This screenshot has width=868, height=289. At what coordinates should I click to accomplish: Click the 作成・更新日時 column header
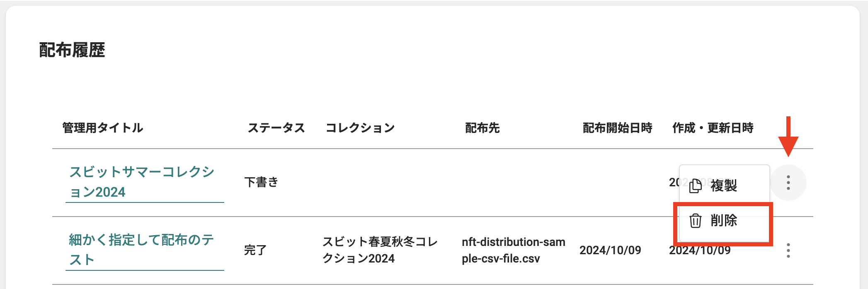(x=713, y=128)
